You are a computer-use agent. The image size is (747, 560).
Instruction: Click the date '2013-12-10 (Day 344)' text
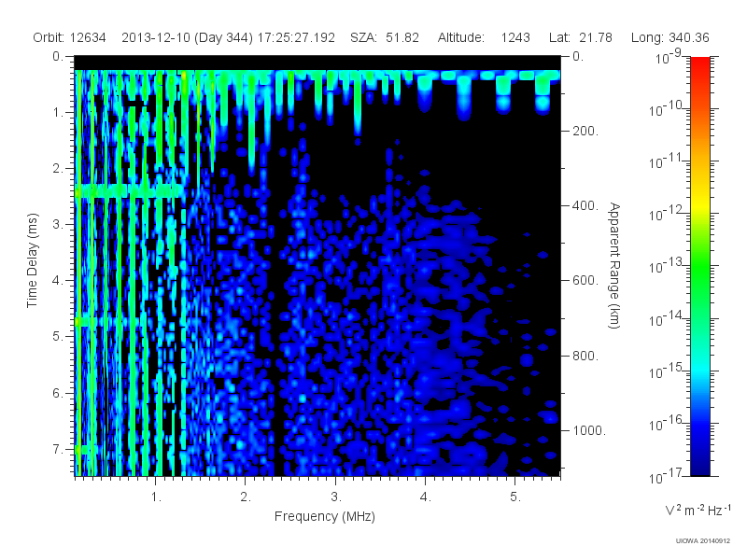[x=188, y=37]
